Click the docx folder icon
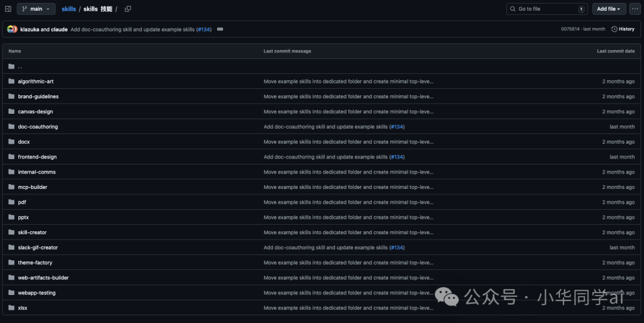The height and width of the screenshot is (323, 644). (x=11, y=142)
